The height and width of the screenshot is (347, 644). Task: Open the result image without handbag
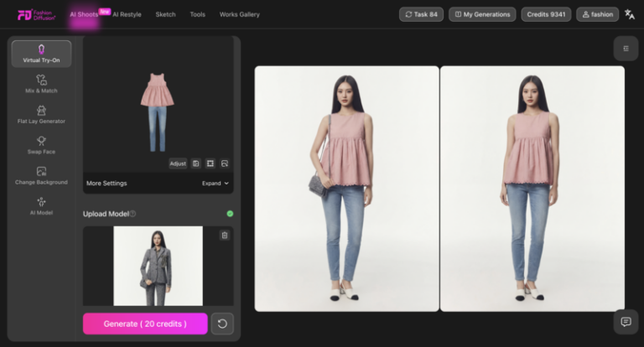(x=532, y=189)
